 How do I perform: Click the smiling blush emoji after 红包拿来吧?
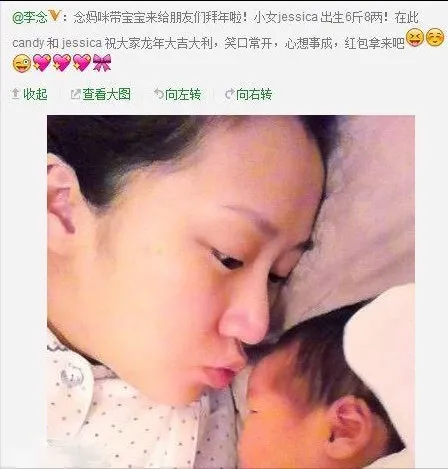(x=435, y=37)
